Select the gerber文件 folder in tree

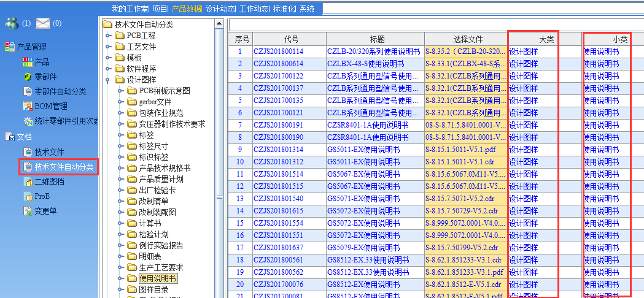155,102
